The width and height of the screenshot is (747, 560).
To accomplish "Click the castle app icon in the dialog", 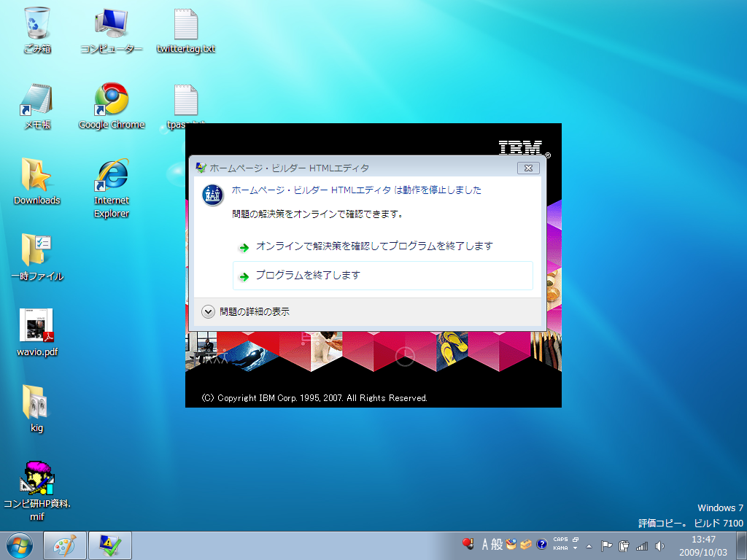I will 213,195.
